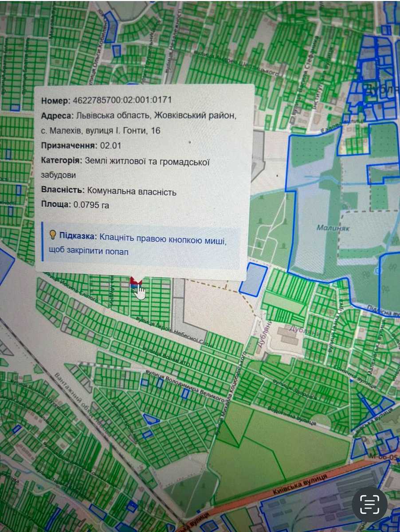Click the blue parcel right of the popup
Screen dimensions: 400x532
(253, 279)
